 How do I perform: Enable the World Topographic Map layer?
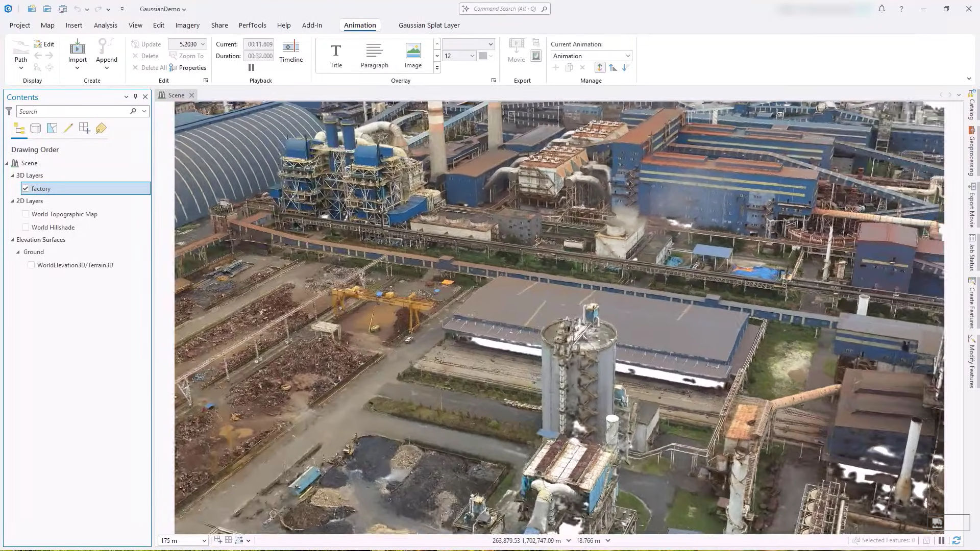click(26, 214)
